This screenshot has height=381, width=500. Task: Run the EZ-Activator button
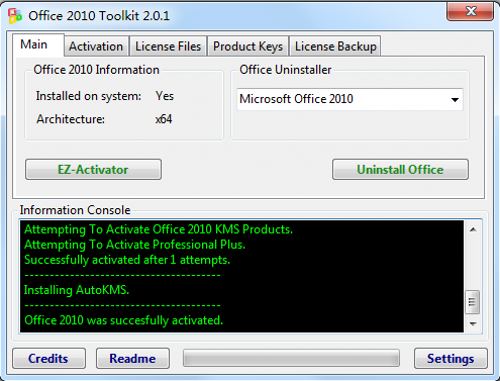[x=93, y=169]
